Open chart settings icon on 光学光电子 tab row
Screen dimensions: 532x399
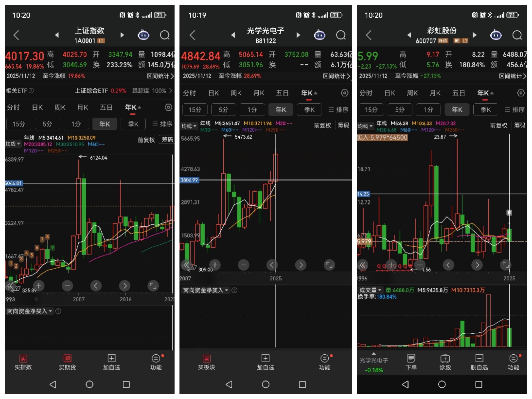[345, 93]
